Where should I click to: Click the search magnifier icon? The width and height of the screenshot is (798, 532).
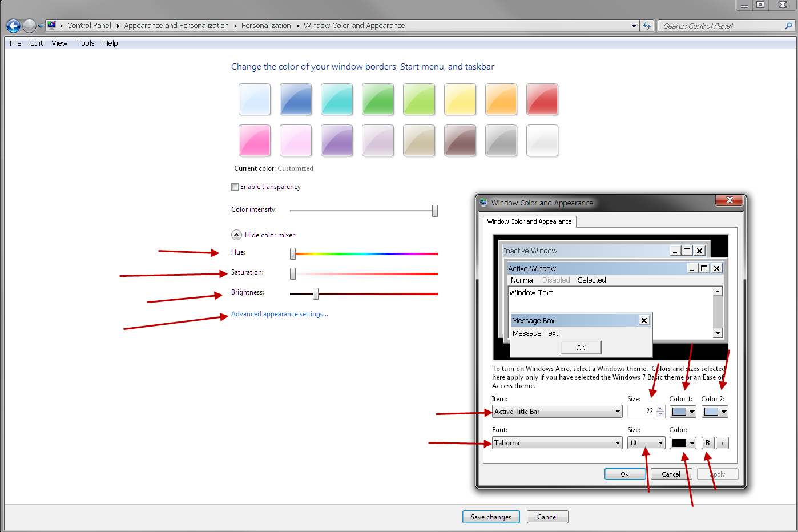tap(788, 26)
